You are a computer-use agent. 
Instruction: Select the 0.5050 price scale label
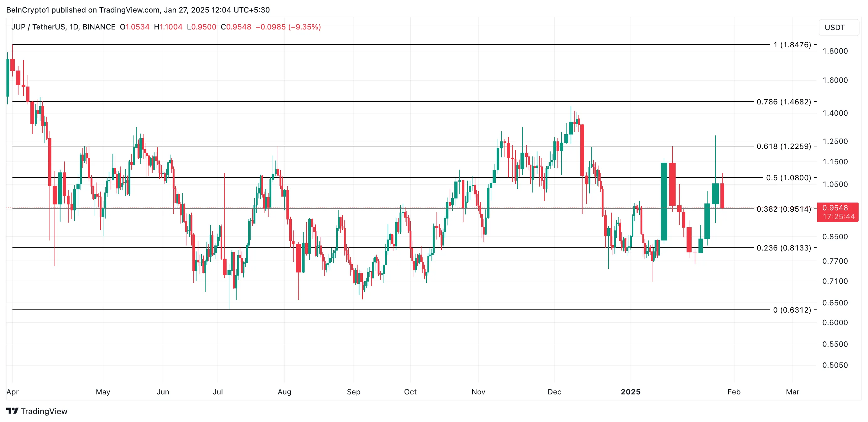tap(835, 365)
